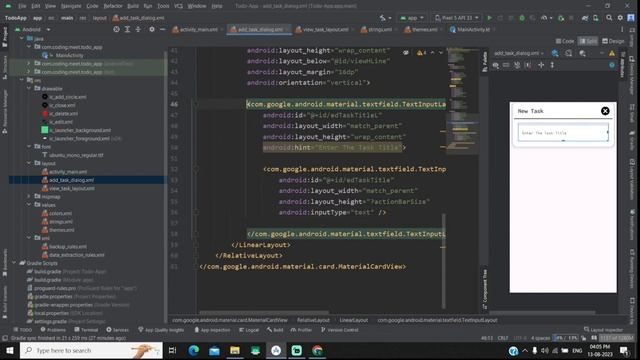Viewport: 640px width, 360px height.
Task: Click select opened file target icon
Action: [x=116, y=29]
